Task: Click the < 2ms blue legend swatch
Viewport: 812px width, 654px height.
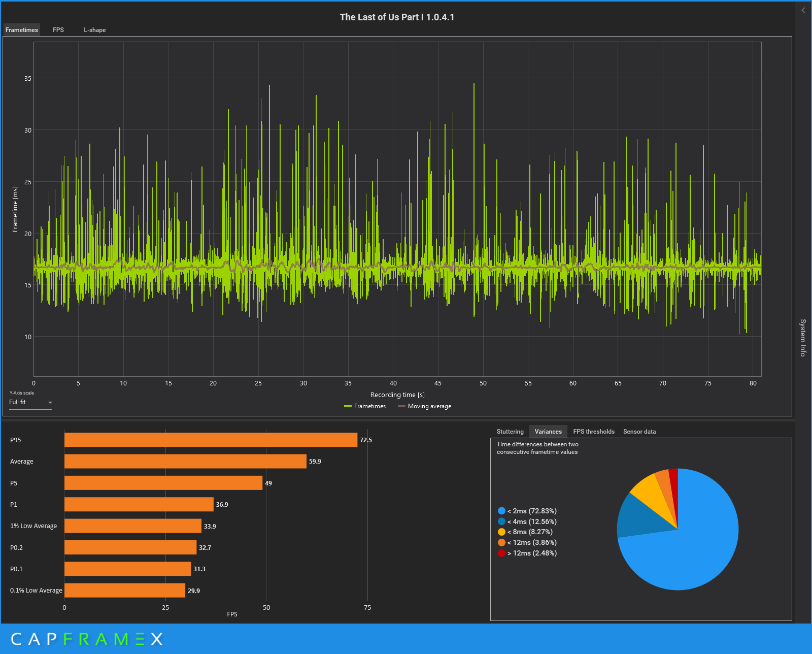Action: 502,511
